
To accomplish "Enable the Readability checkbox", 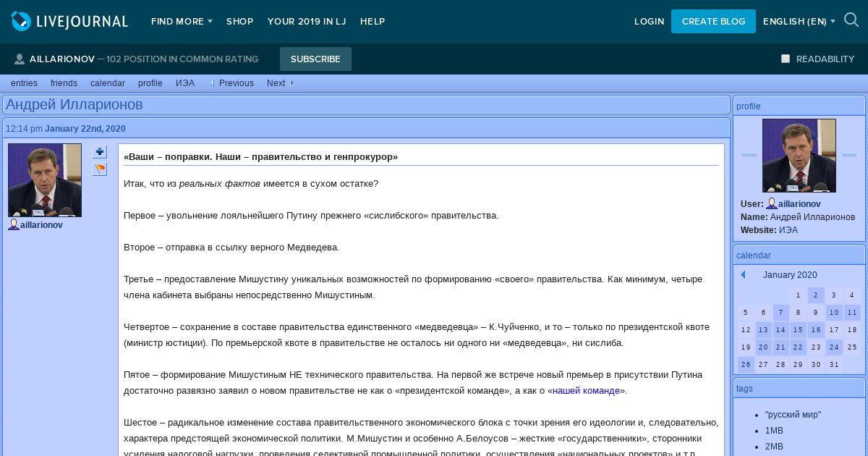I will (786, 59).
